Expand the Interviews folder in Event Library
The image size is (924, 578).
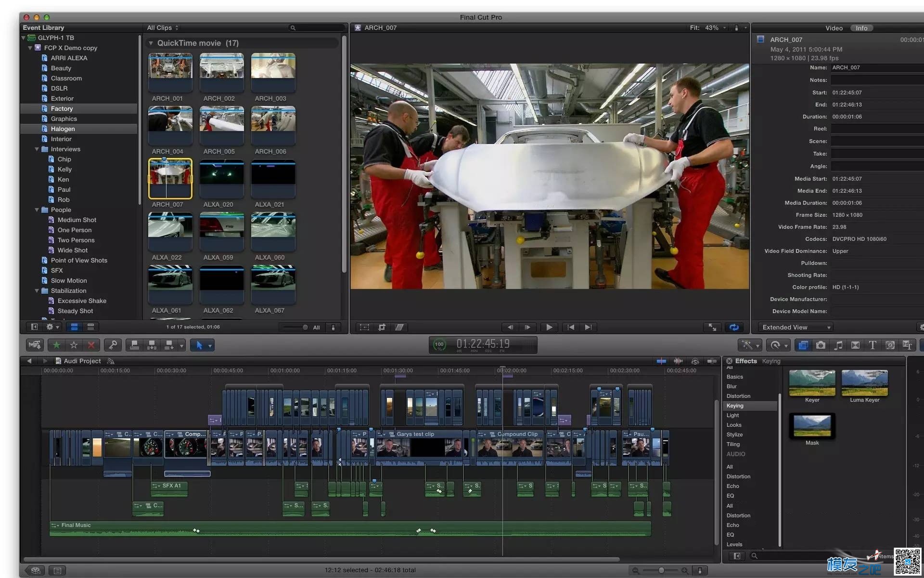(x=37, y=149)
